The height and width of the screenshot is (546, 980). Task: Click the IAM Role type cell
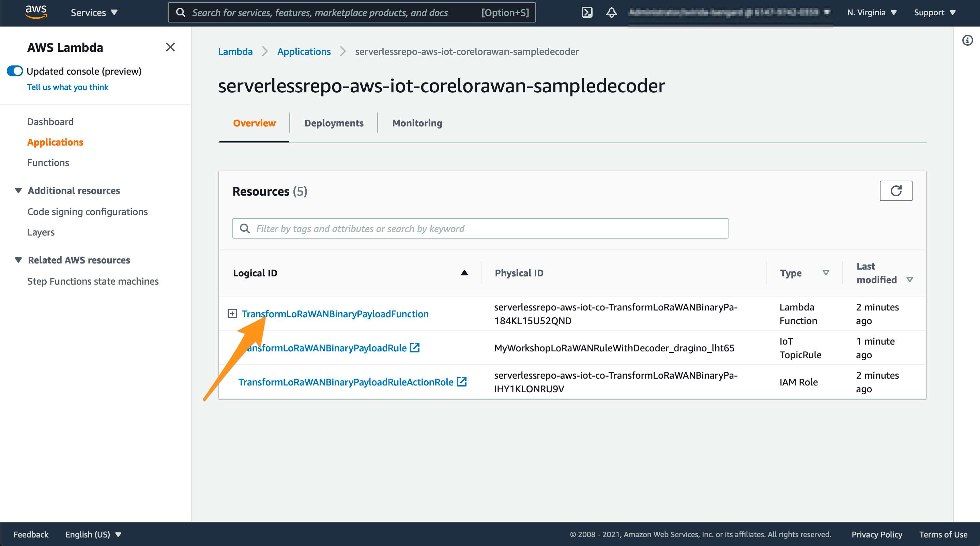coord(798,382)
